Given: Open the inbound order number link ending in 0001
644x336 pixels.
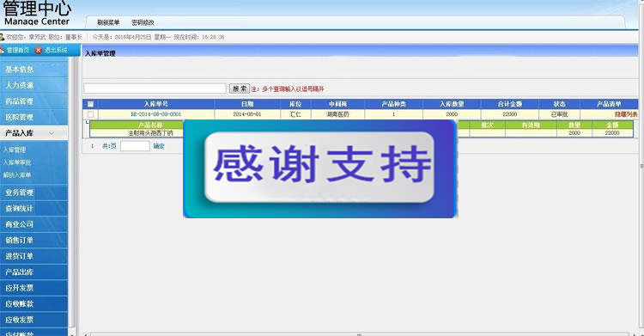Looking at the screenshot, I should 156,114.
